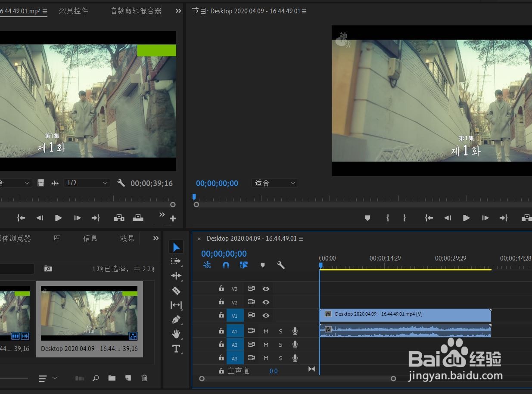Select the Ripple Edit tool
532x394 pixels.
coord(176,276)
